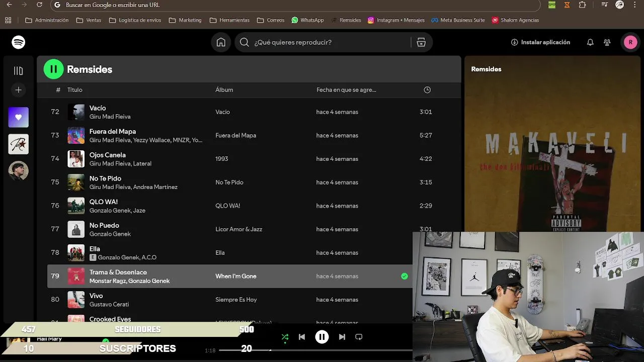Open the No Te Pido album link
The height and width of the screenshot is (362, 644).
[x=229, y=182]
